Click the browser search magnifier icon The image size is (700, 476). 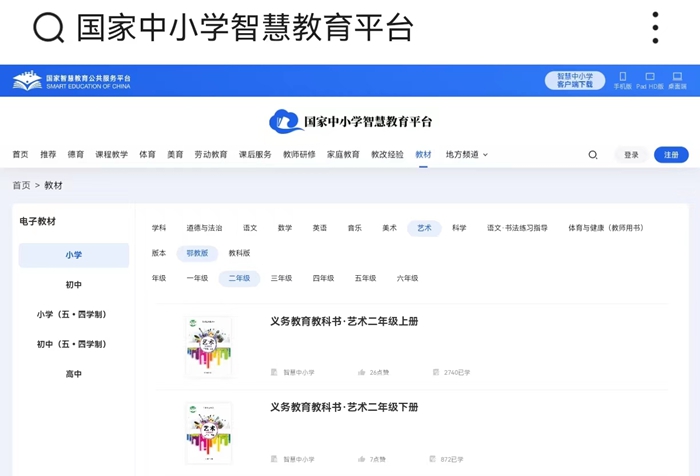[x=48, y=28]
